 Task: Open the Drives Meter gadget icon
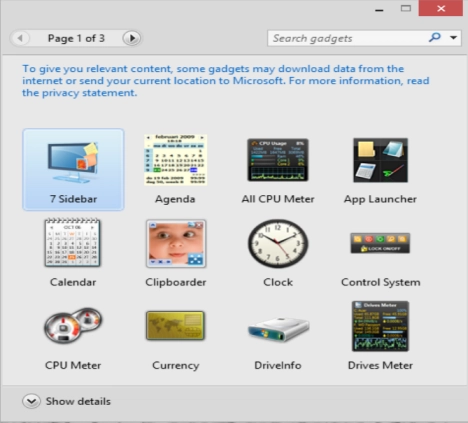tap(380, 326)
